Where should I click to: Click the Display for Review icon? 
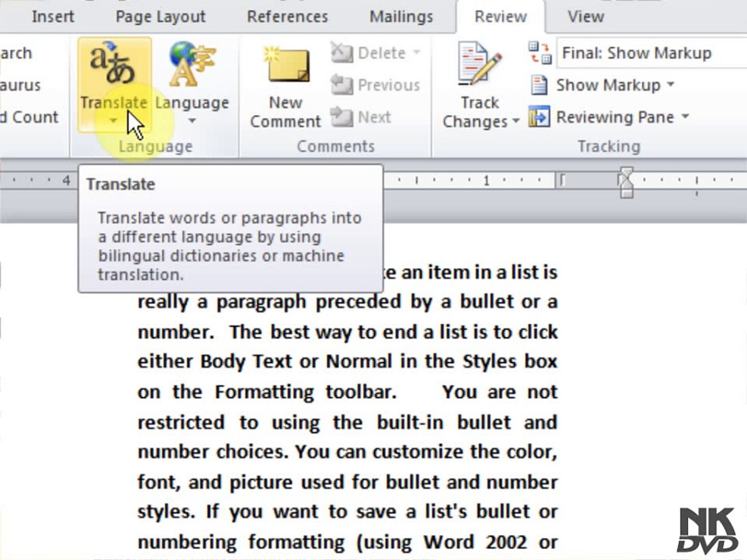(539, 53)
